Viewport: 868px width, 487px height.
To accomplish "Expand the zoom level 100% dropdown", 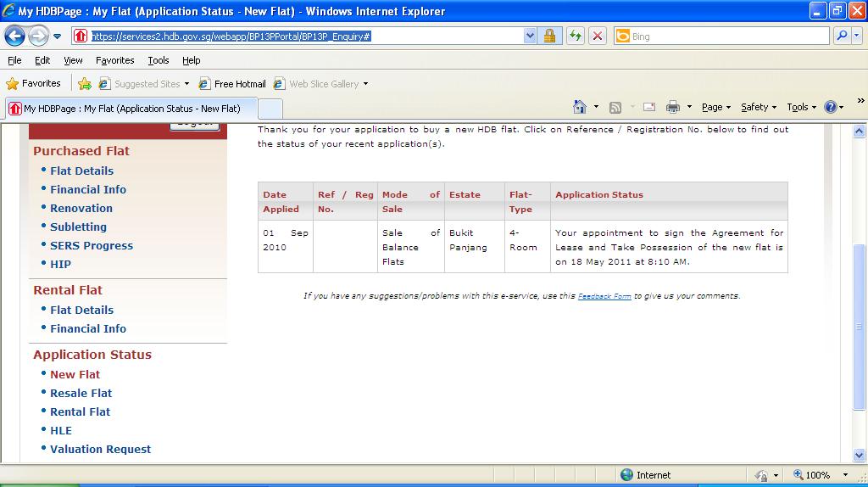I will pos(845,475).
